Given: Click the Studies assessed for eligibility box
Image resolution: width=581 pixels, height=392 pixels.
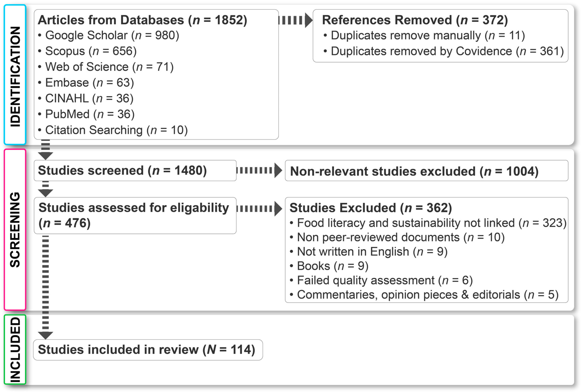Looking at the screenshot, I should 135,215.
